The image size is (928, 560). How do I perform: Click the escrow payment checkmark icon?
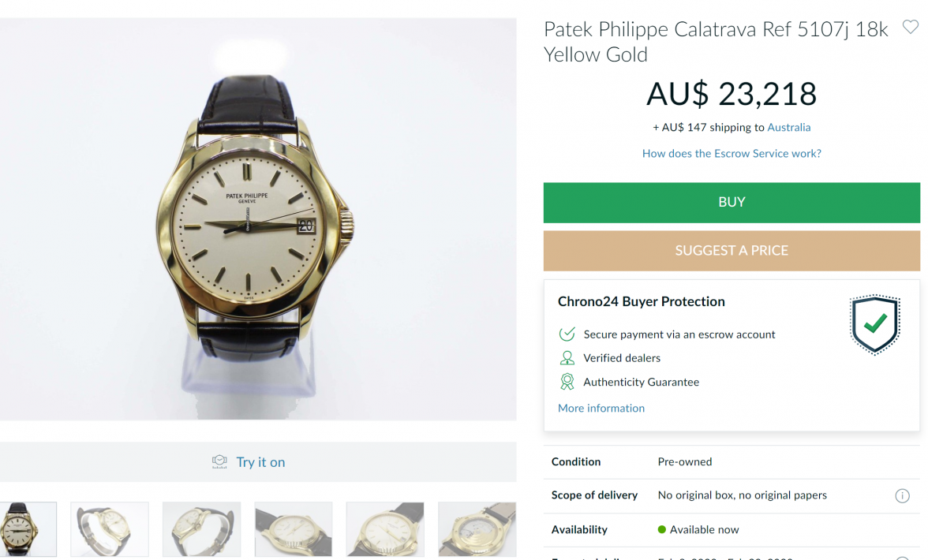tap(567, 334)
